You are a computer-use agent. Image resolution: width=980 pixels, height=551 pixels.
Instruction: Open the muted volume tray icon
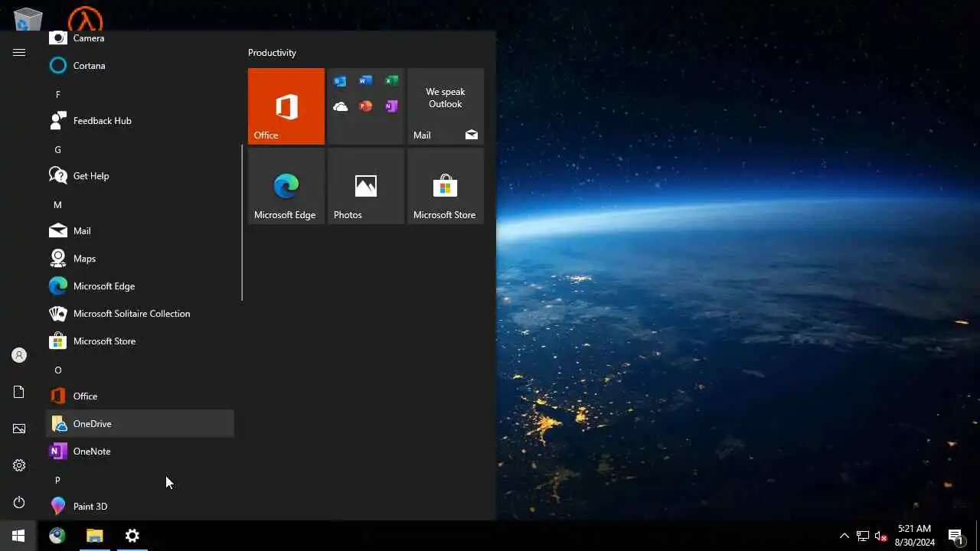(881, 536)
